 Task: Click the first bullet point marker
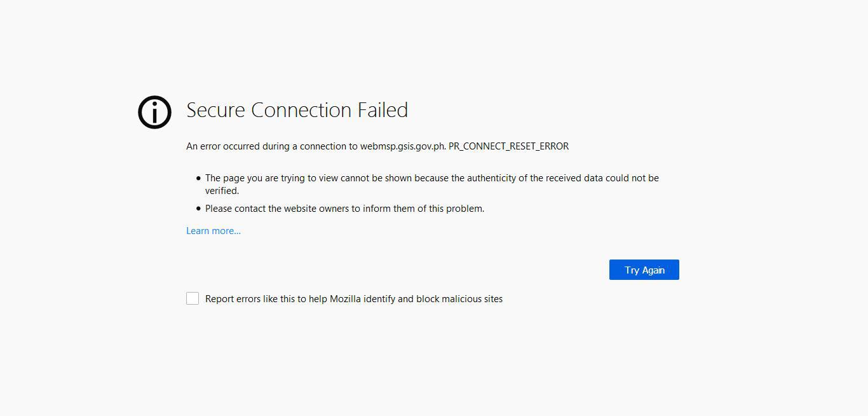198,178
